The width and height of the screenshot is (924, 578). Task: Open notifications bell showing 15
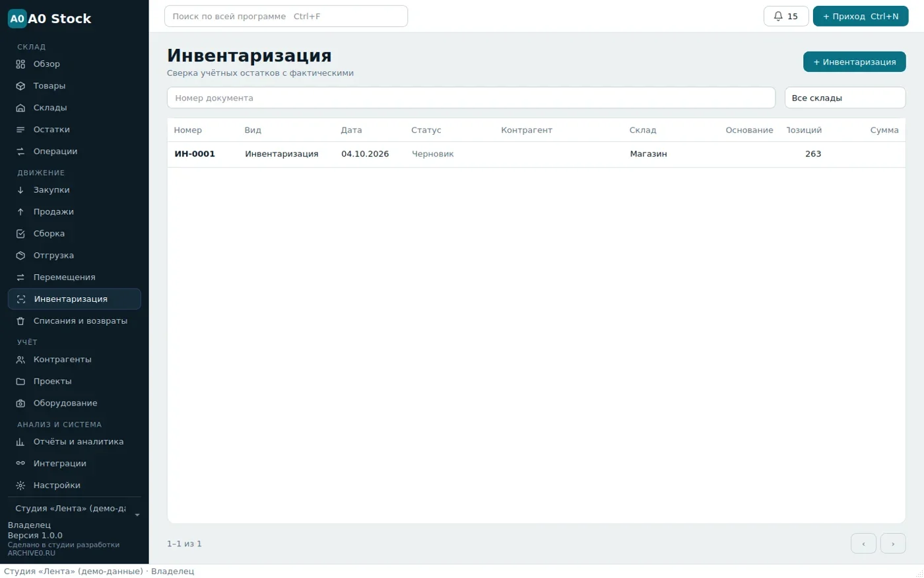pyautogui.click(x=786, y=16)
